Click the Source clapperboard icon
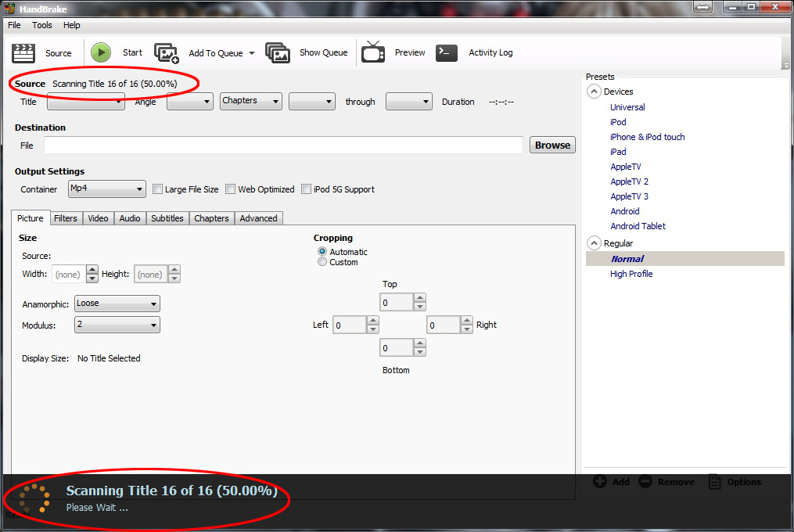The width and height of the screenshot is (794, 532). (23, 52)
